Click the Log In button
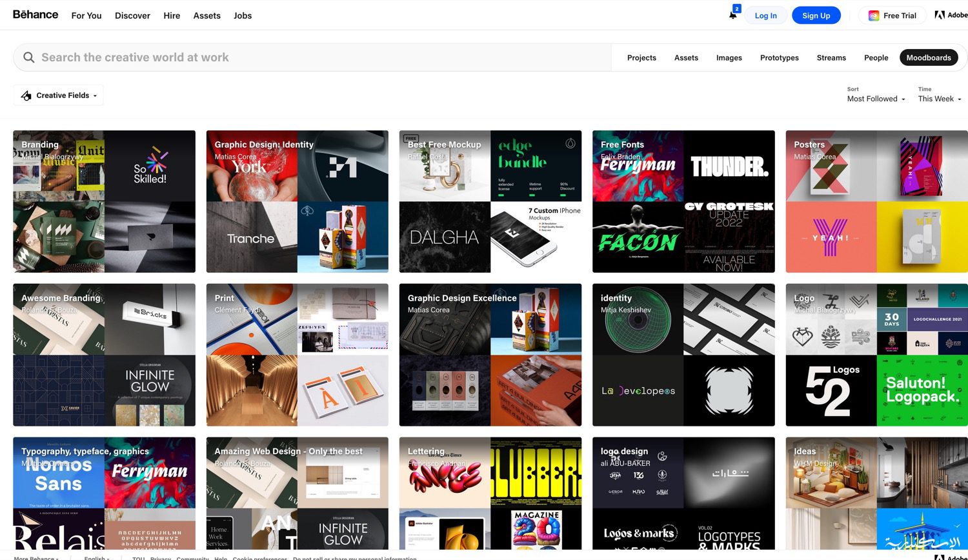968x560 pixels. coord(765,15)
